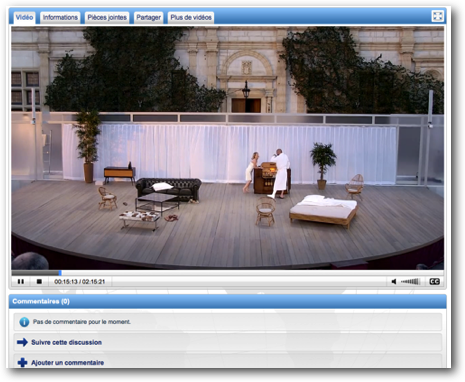
Task: Click the blue info icon
Action: click(24, 322)
